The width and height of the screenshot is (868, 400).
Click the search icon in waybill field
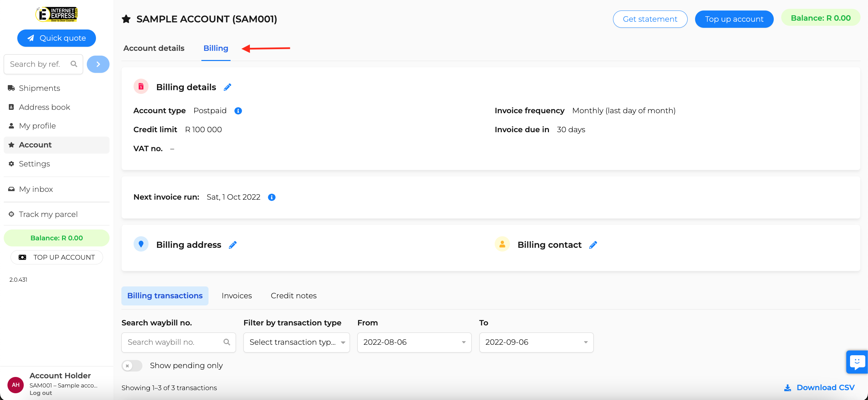(227, 342)
